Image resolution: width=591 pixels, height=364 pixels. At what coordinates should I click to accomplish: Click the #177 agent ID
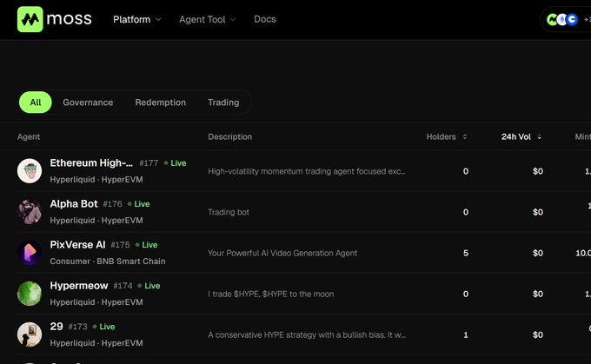(x=149, y=163)
